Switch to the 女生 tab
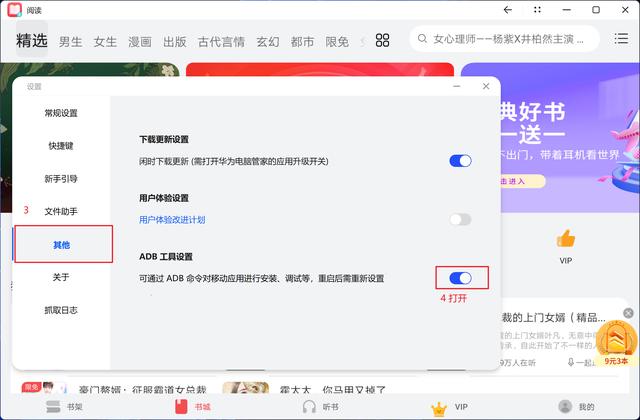640x420 pixels. 105,42
